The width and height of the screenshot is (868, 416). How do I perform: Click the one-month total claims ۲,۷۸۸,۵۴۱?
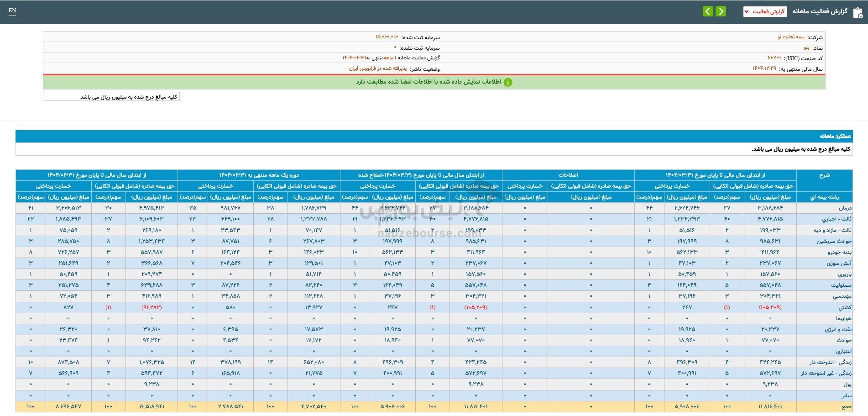(230, 406)
